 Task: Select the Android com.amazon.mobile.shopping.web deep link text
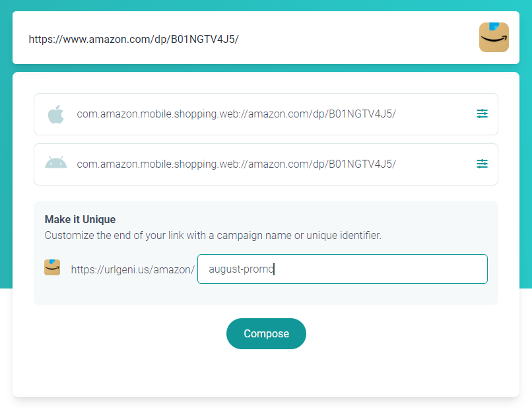[x=236, y=164]
